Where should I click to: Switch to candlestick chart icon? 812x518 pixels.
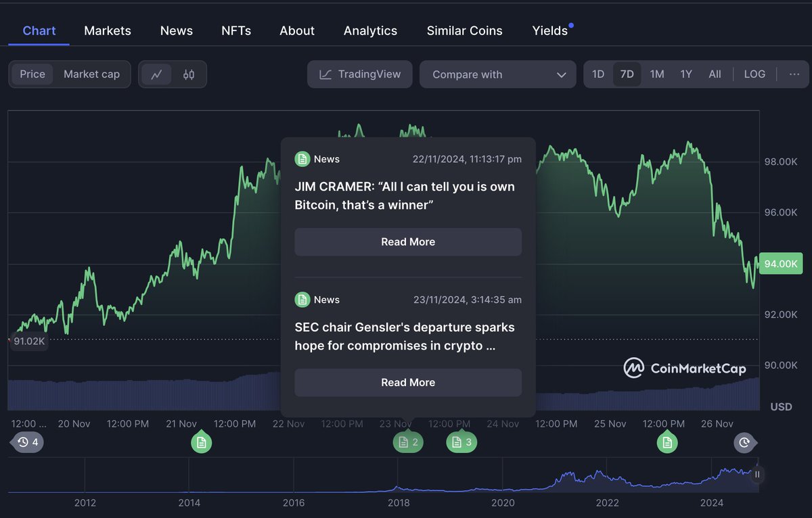click(189, 74)
